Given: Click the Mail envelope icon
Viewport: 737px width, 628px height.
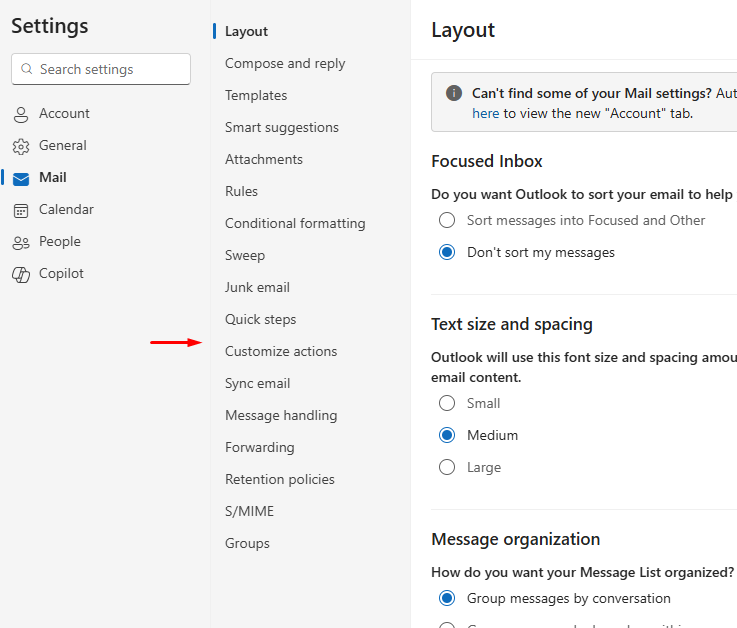Looking at the screenshot, I should click(21, 179).
